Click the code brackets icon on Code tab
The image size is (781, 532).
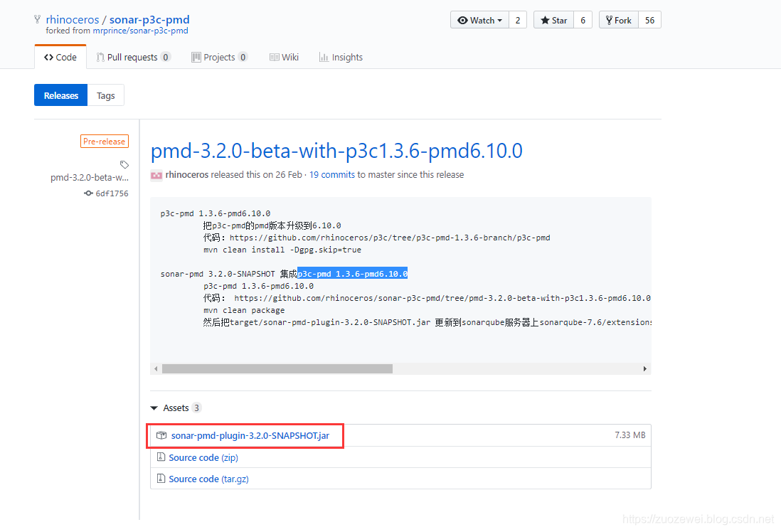click(x=48, y=58)
